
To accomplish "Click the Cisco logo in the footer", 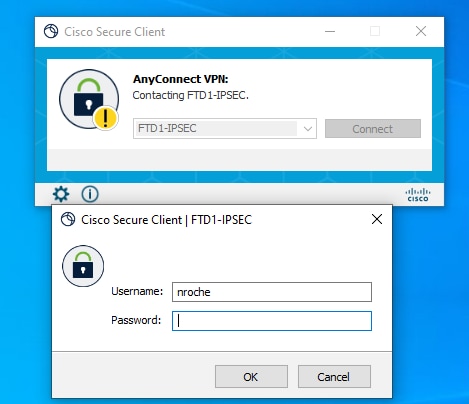I will (x=418, y=195).
